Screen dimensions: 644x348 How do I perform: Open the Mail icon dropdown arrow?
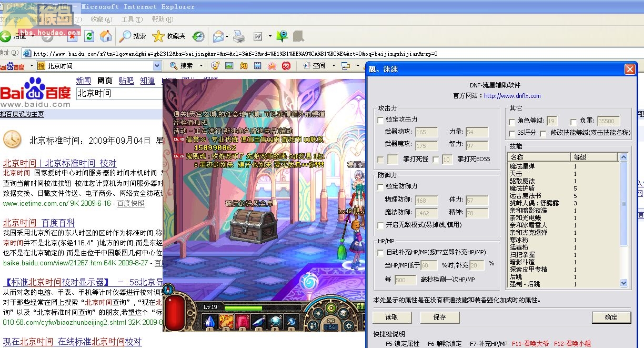pos(227,36)
